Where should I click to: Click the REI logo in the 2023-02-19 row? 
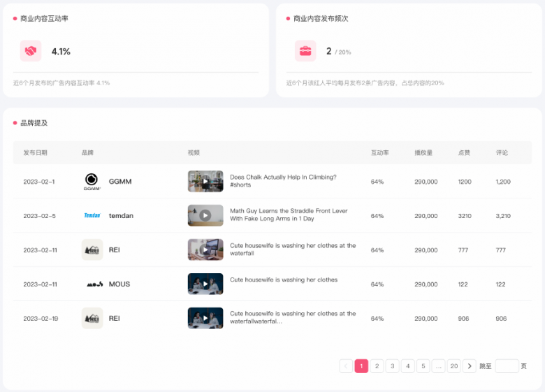[92, 319]
